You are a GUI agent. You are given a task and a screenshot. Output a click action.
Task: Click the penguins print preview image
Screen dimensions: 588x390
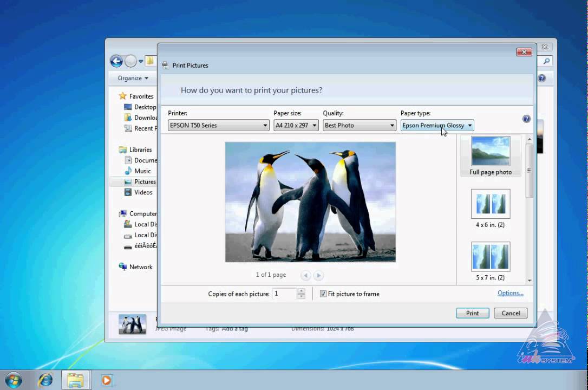[x=310, y=201]
